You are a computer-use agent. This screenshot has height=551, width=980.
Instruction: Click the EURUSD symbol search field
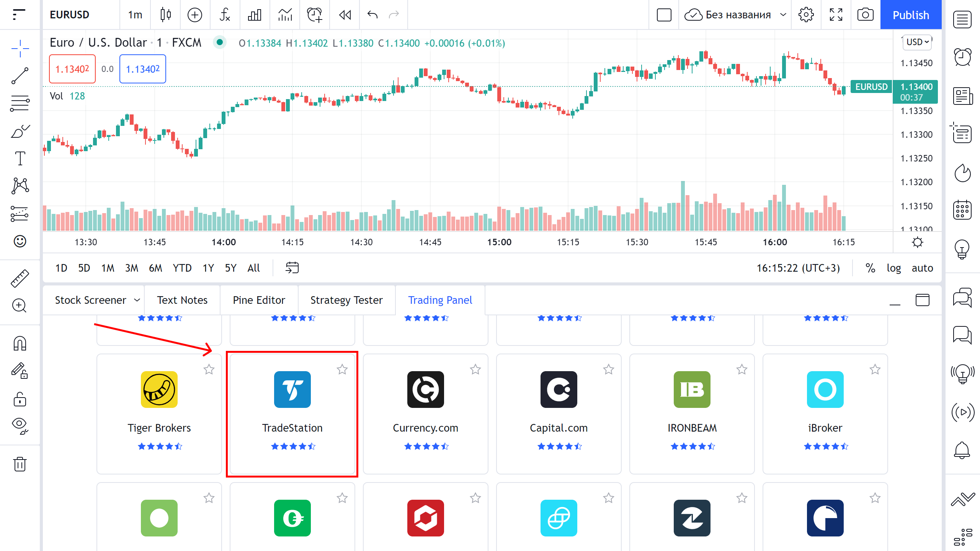point(81,15)
